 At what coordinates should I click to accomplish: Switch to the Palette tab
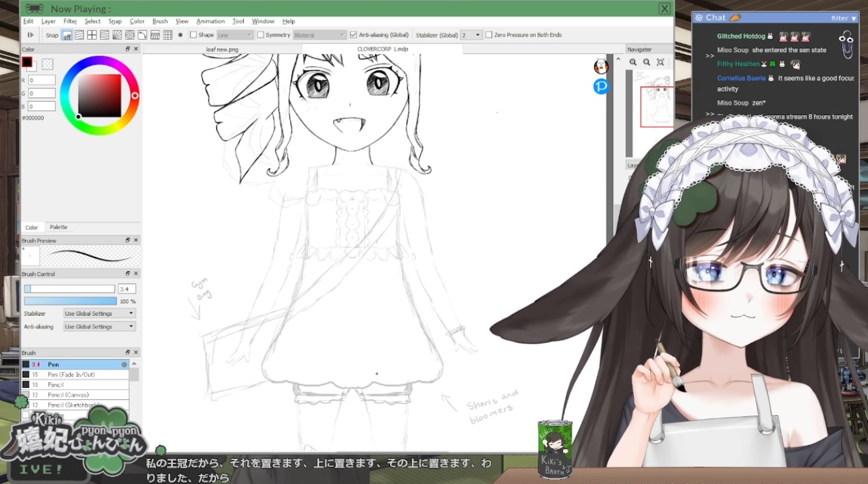(x=59, y=227)
